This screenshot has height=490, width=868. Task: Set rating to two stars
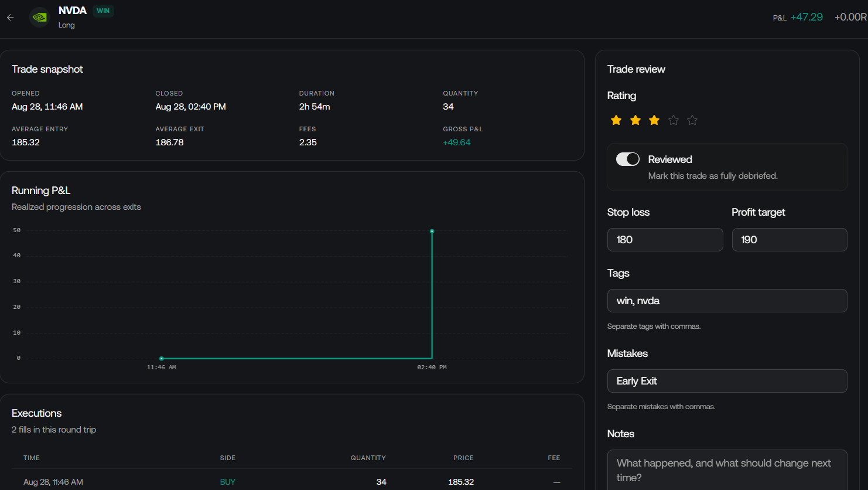tap(635, 120)
